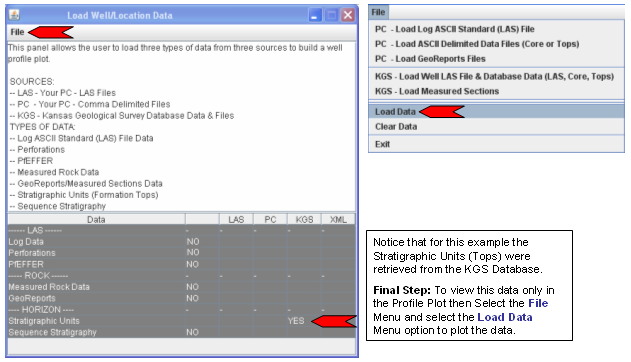The height and width of the screenshot is (362, 631).
Task: Click the Java icon in title bar
Action: tap(14, 15)
